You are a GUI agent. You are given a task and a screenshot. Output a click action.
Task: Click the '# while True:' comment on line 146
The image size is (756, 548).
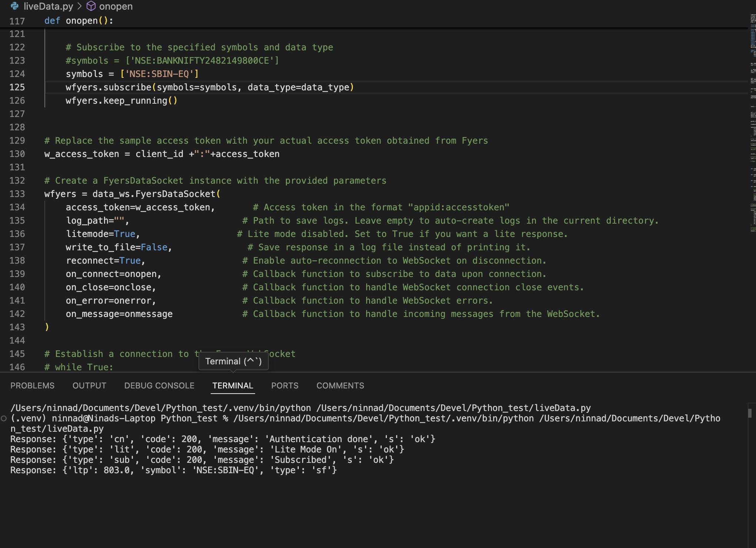pos(79,367)
